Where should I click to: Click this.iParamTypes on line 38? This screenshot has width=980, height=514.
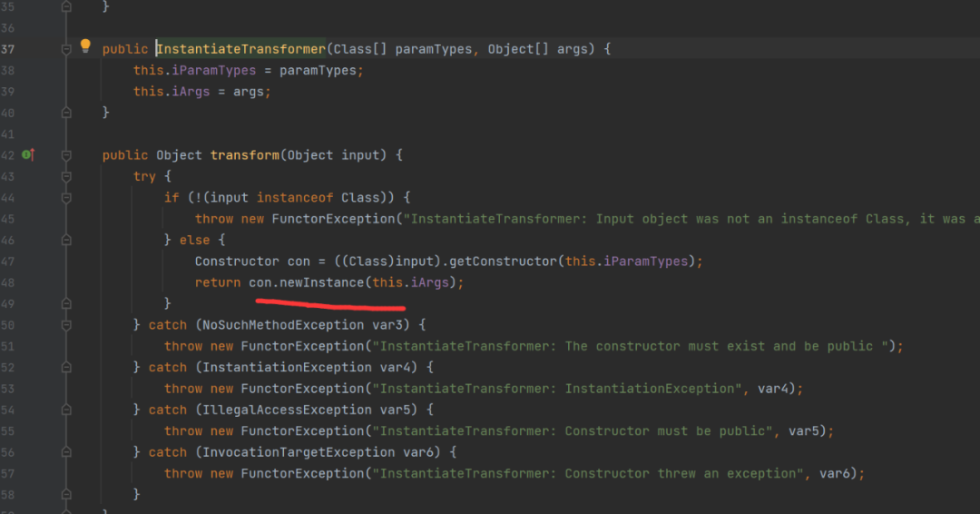click(x=194, y=70)
